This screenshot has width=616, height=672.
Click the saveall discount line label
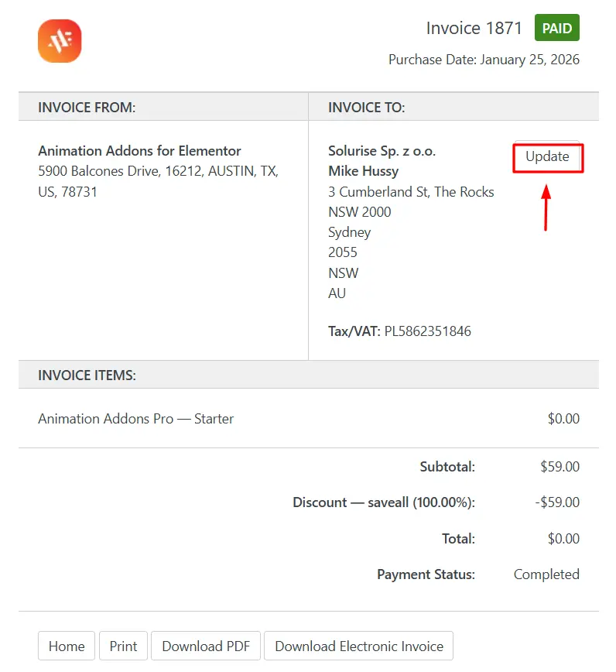[383, 502]
